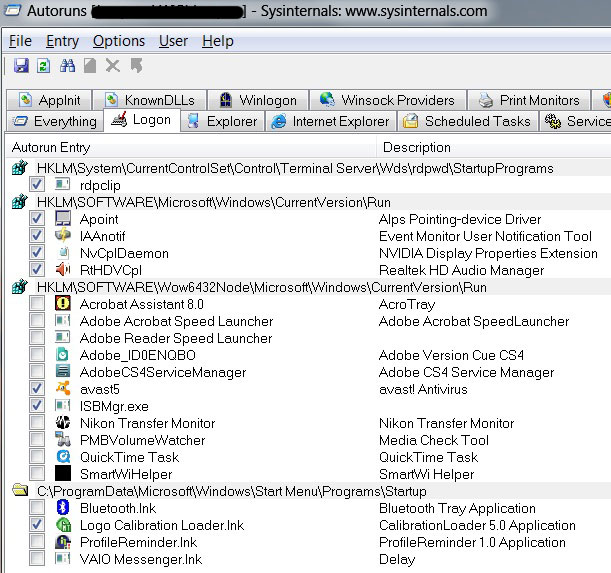
Task: Click the Properties page icon in toolbar
Action: [x=90, y=66]
